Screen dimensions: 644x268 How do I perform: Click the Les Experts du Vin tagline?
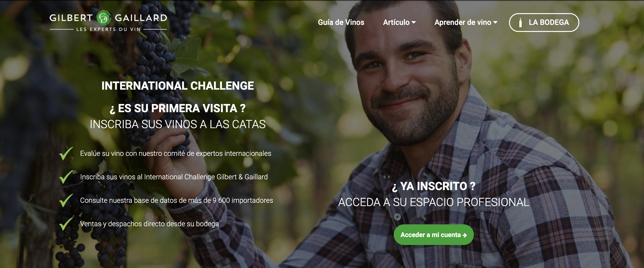point(108,29)
